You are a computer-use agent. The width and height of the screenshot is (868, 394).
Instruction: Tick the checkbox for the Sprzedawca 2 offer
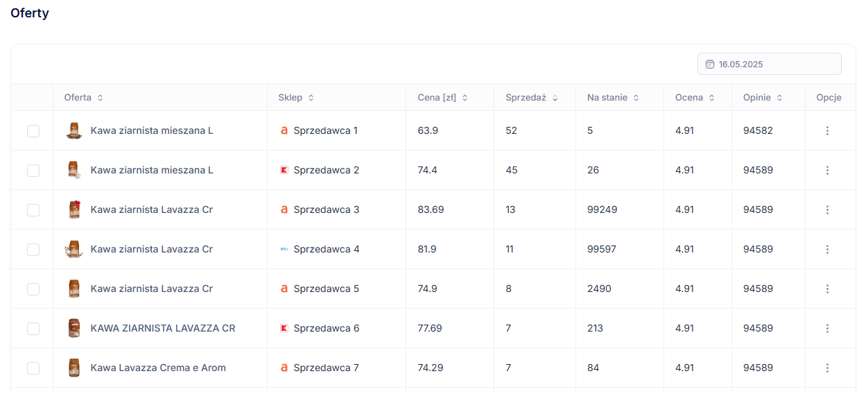pyautogui.click(x=33, y=170)
